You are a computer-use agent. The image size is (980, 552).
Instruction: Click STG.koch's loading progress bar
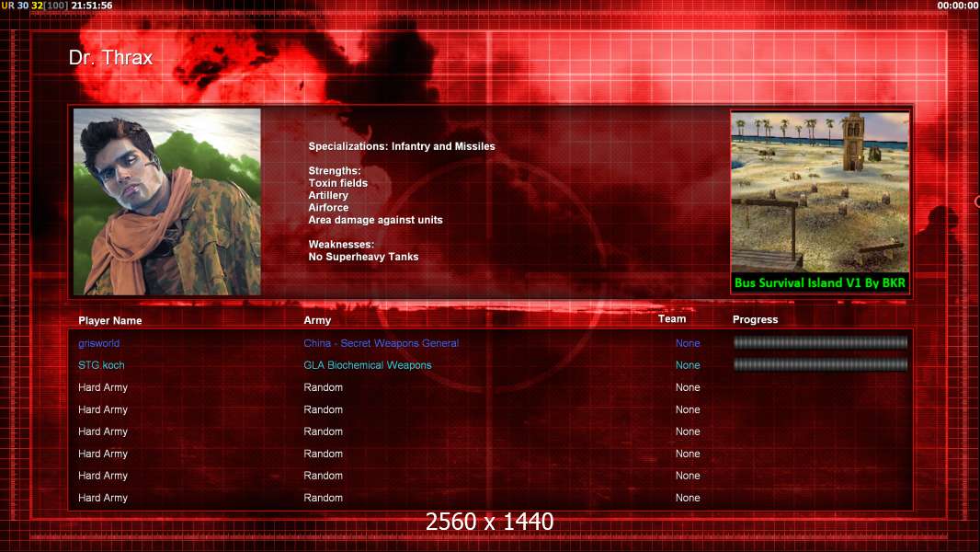pos(820,364)
